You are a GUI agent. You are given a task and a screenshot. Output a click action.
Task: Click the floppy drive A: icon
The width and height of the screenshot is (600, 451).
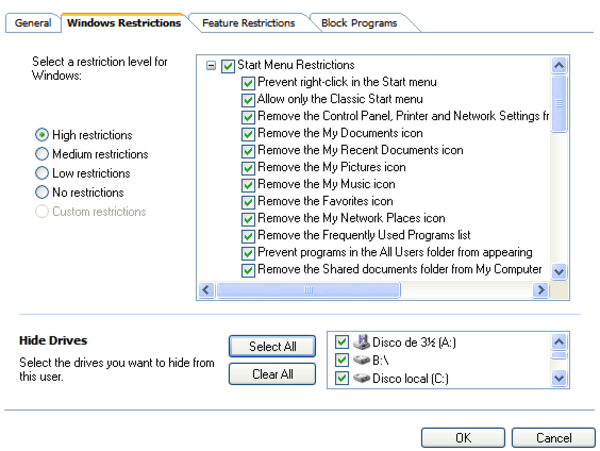pos(362,341)
